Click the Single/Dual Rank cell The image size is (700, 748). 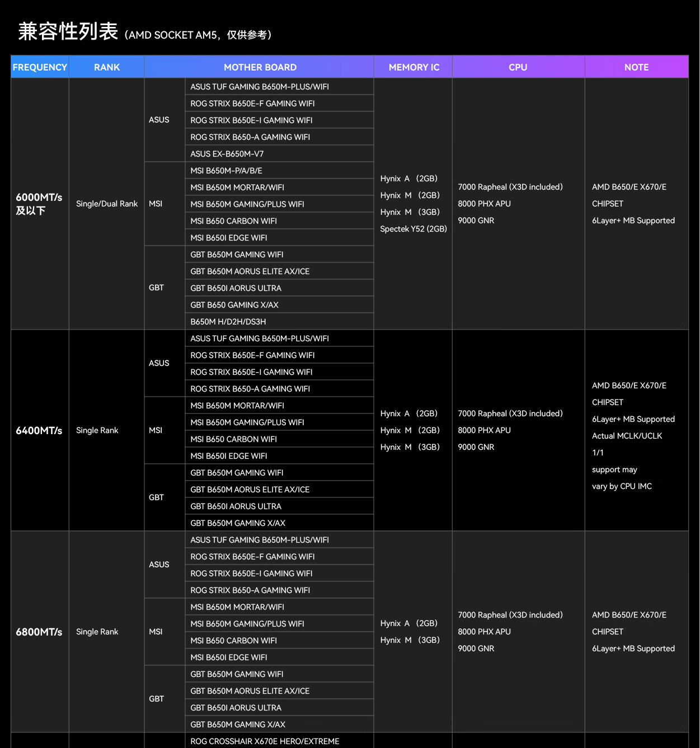tap(107, 204)
